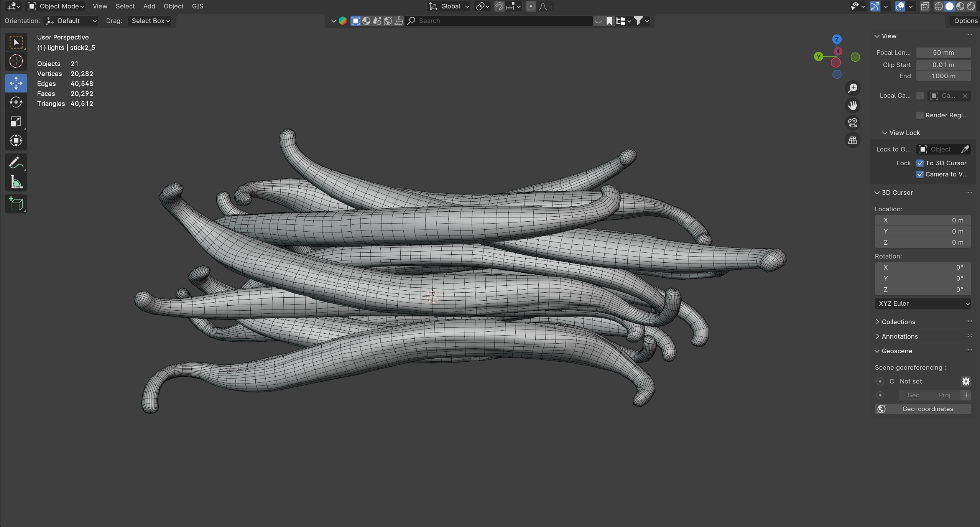Screen dimensions: 980x527
Task: Switch to orthographic view with the grid icon
Action: pyautogui.click(x=852, y=140)
